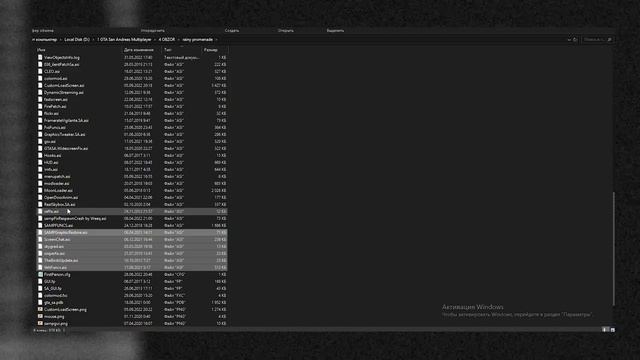Viewport: 640px width, 360px height.
Task: Click the refresh icon in address bar
Action: tap(575, 40)
